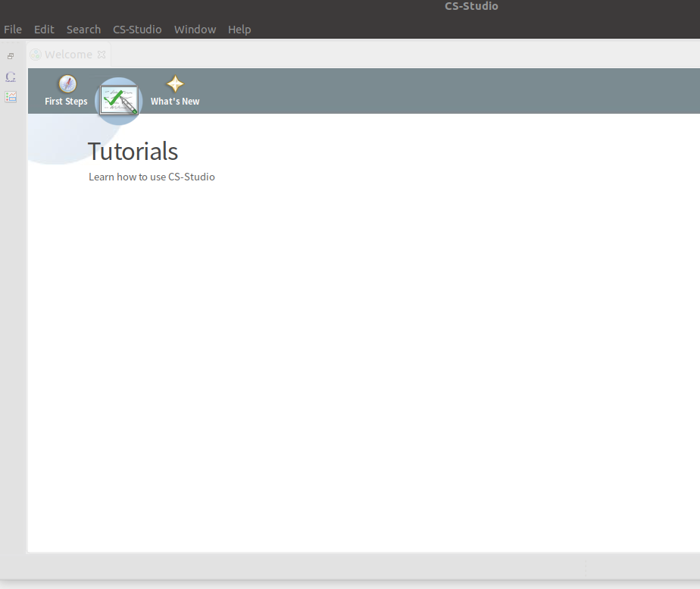Click the Tutorials heading
Image resolution: width=700 pixels, height=589 pixels.
coord(133,152)
